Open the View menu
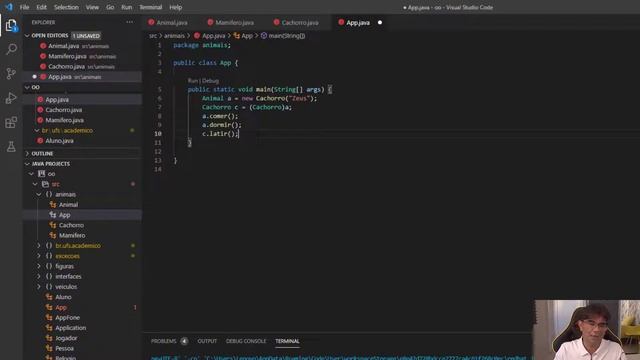Viewport: 640px width, 360px height. pyautogui.click(x=92, y=7)
